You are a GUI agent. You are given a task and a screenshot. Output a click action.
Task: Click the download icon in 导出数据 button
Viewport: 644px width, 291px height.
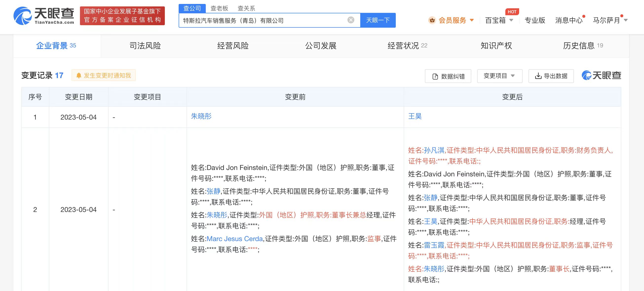[538, 76]
